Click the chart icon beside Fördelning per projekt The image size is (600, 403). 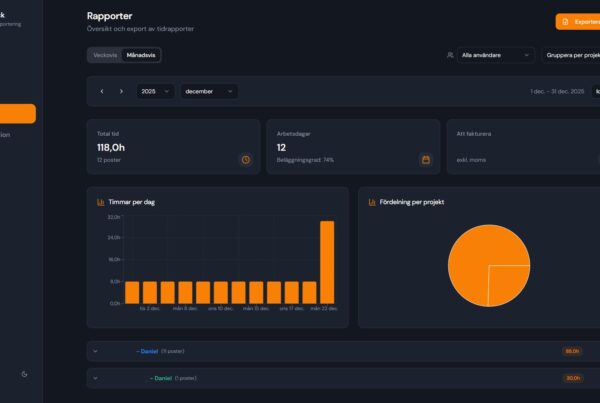pos(372,202)
